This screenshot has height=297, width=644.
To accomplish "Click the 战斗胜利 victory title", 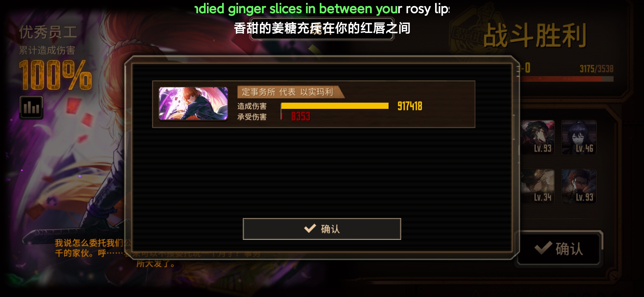I will 535,35.
